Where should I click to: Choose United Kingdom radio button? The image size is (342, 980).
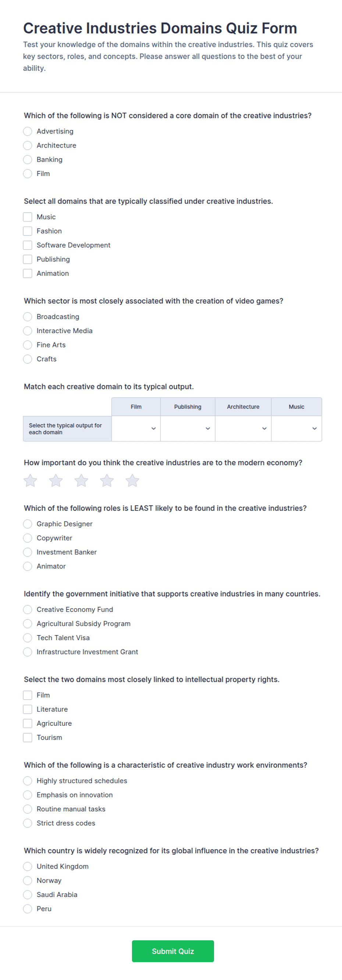tap(28, 866)
